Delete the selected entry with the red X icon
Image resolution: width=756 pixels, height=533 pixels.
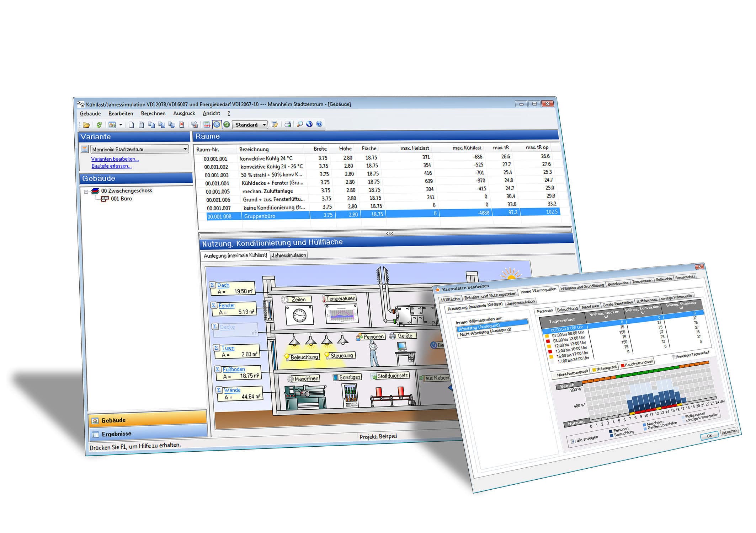pos(181,125)
